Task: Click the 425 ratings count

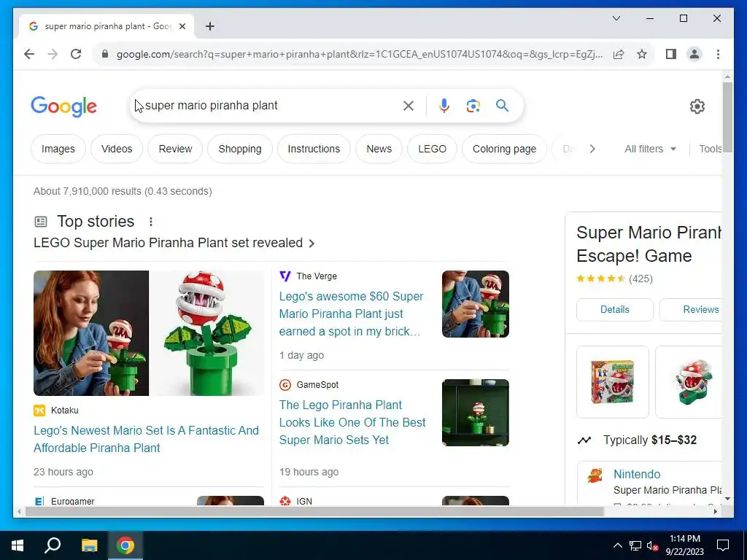Action: [x=640, y=279]
